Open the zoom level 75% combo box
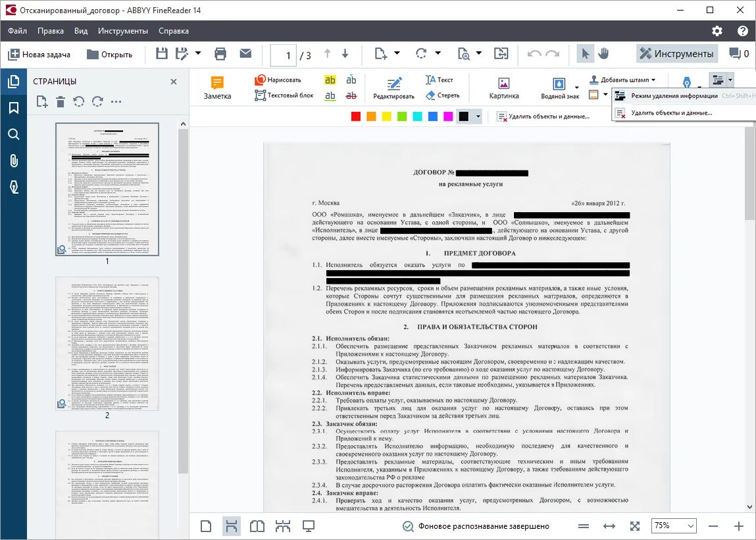Viewport: 756px width, 540px height. (x=673, y=526)
